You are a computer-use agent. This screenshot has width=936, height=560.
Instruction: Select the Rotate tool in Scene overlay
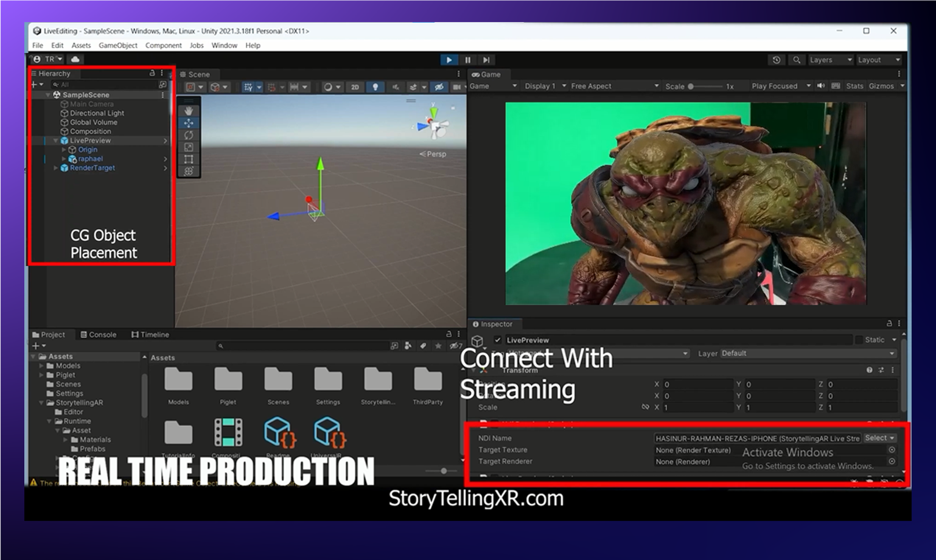(x=189, y=135)
